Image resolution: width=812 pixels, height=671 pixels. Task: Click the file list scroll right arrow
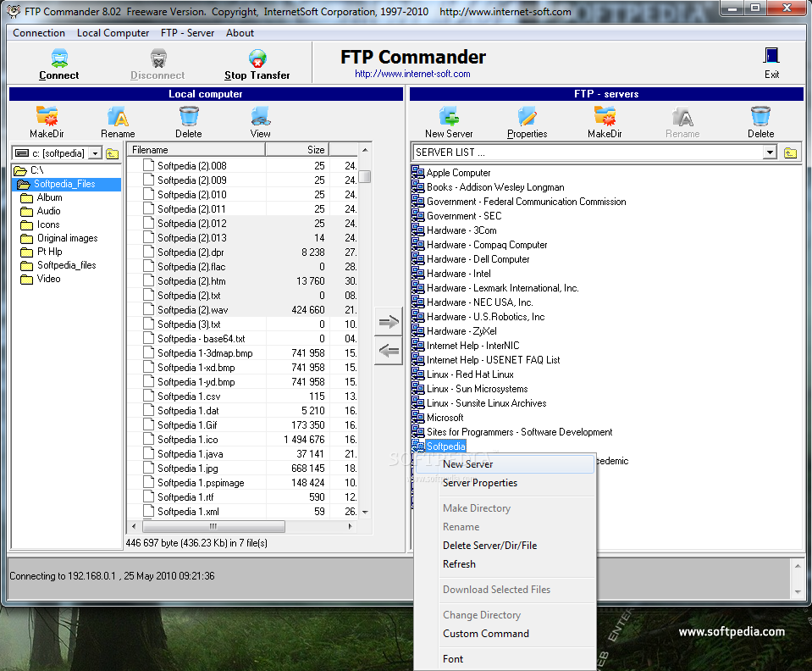click(350, 526)
